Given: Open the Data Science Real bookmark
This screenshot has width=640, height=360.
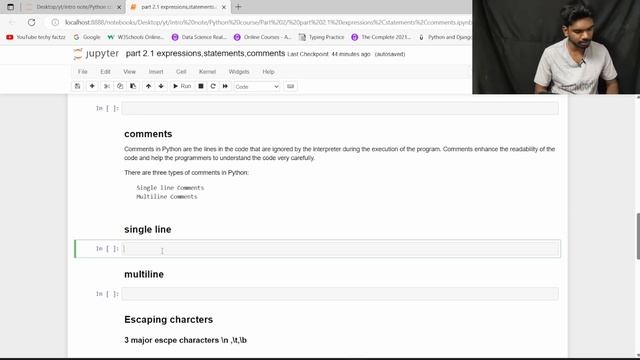Looking at the screenshot, I should (x=199, y=37).
